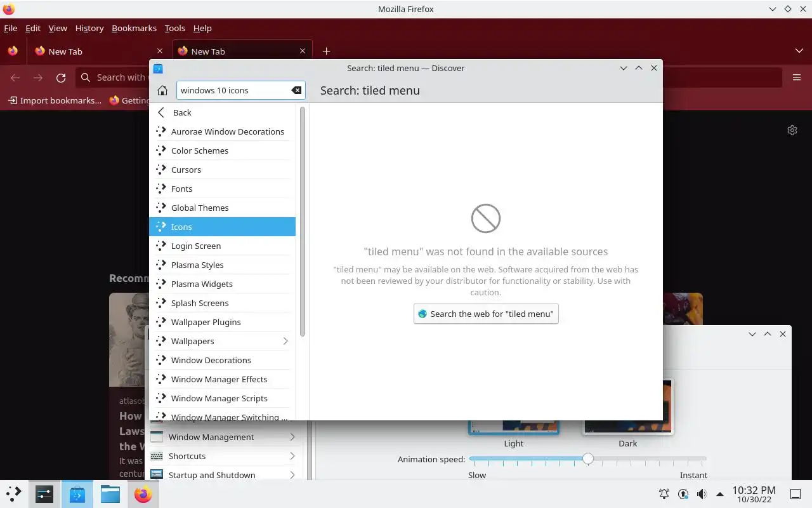Click Import bookmarks in Firefox toolbar
812x508 pixels.
point(55,100)
